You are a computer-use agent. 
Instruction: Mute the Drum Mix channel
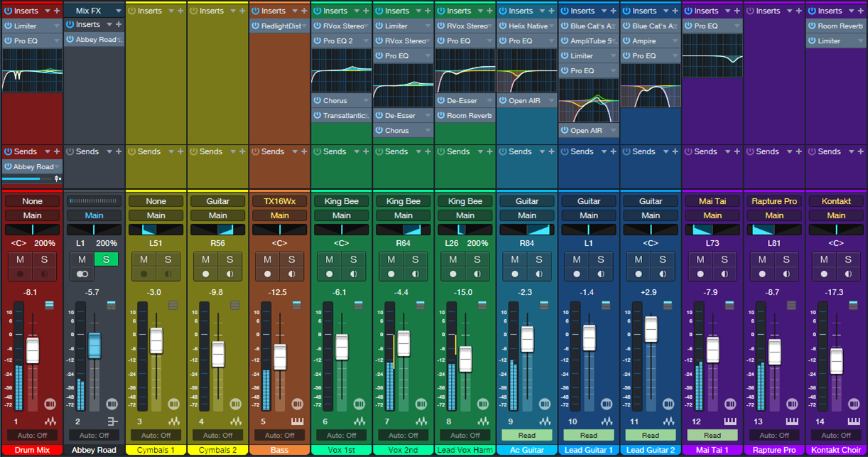(20, 259)
